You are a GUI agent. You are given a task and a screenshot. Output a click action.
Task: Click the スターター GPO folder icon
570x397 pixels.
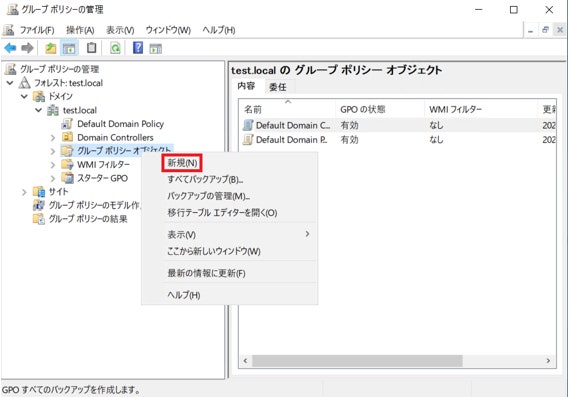[x=67, y=178]
